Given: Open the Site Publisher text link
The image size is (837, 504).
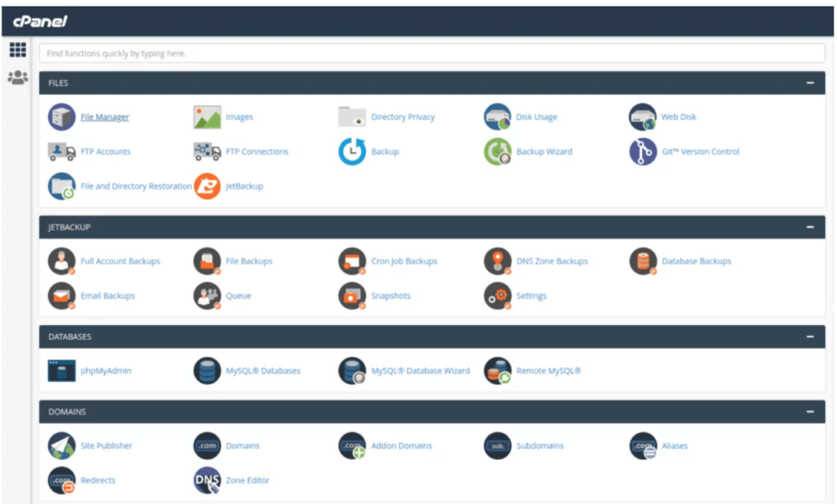Looking at the screenshot, I should (106, 446).
